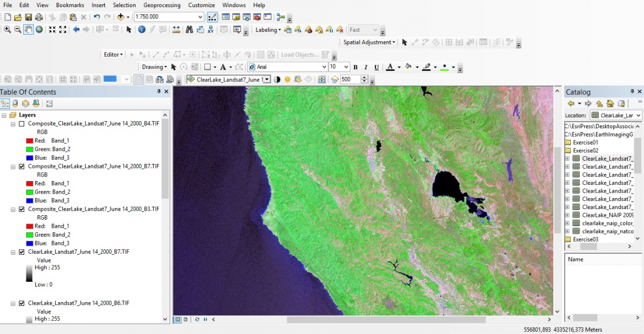Viewport: 644px width, 334px height.
Task: Open the Arial font dropdown
Action: 324,67
